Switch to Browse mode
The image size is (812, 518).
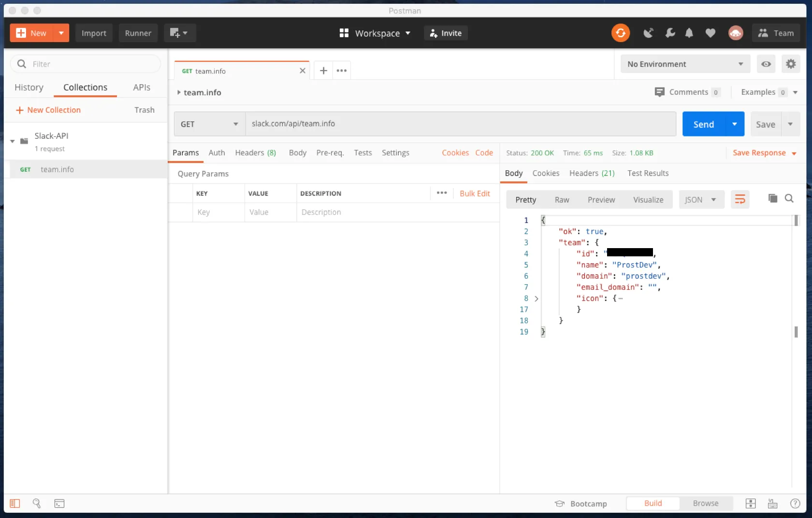coord(706,503)
